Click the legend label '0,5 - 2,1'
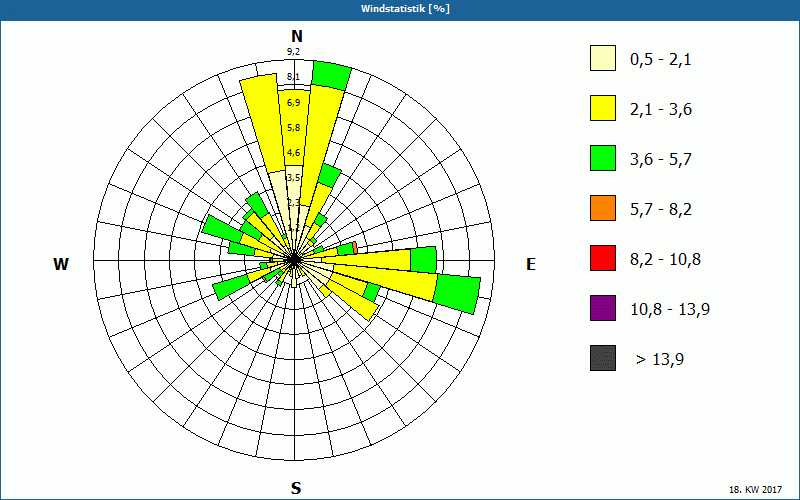Image resolution: width=800 pixels, height=500 pixels. tap(661, 60)
